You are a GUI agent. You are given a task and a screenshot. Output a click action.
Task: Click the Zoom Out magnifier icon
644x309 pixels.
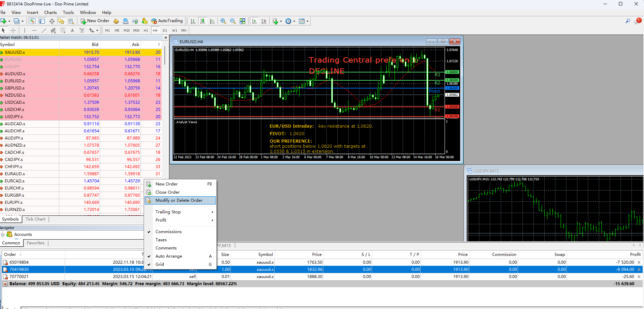(233, 21)
